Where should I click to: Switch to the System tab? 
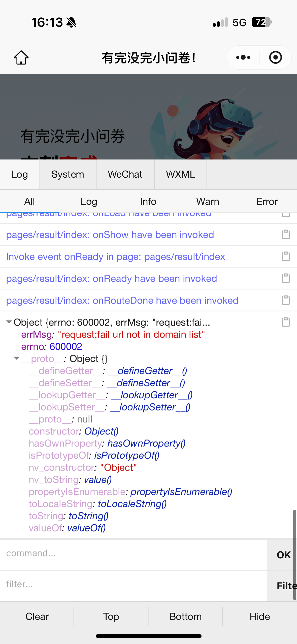(x=68, y=174)
